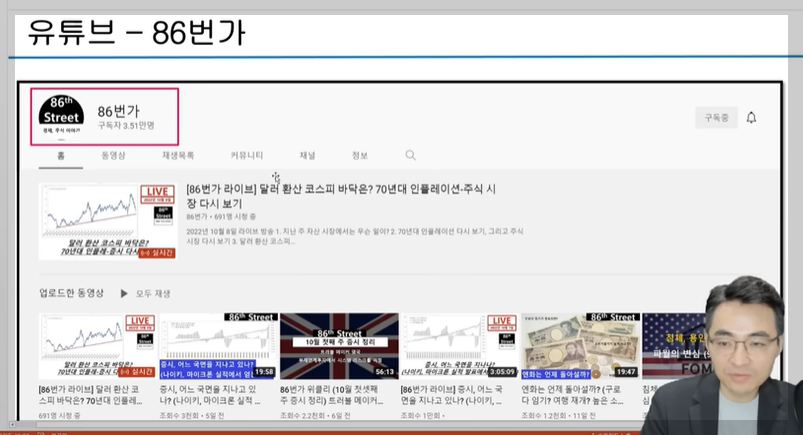Click the 86번가 · 691명 시청 중 line

pyautogui.click(x=221, y=217)
